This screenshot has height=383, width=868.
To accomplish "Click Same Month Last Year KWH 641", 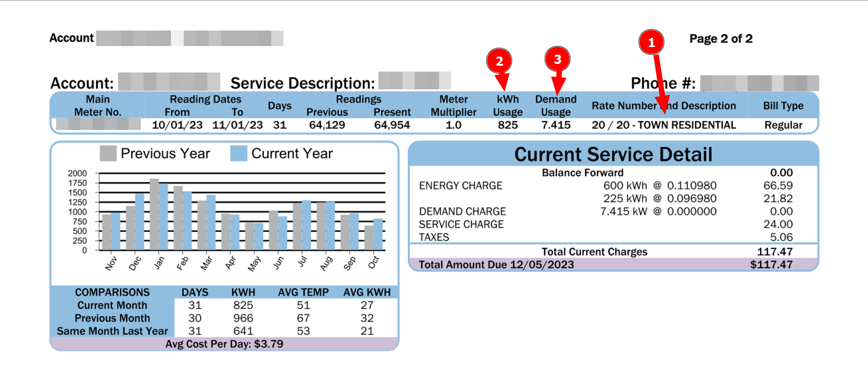I will 243,331.
